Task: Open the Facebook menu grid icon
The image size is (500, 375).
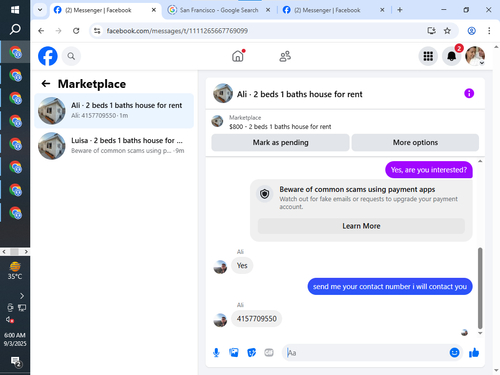Action: point(428,56)
